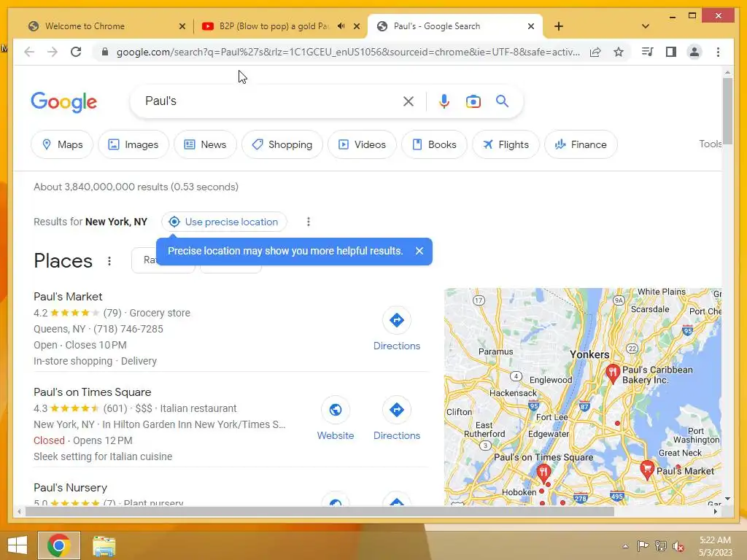
Task: Show hidden tray icons
Action: tap(625, 546)
